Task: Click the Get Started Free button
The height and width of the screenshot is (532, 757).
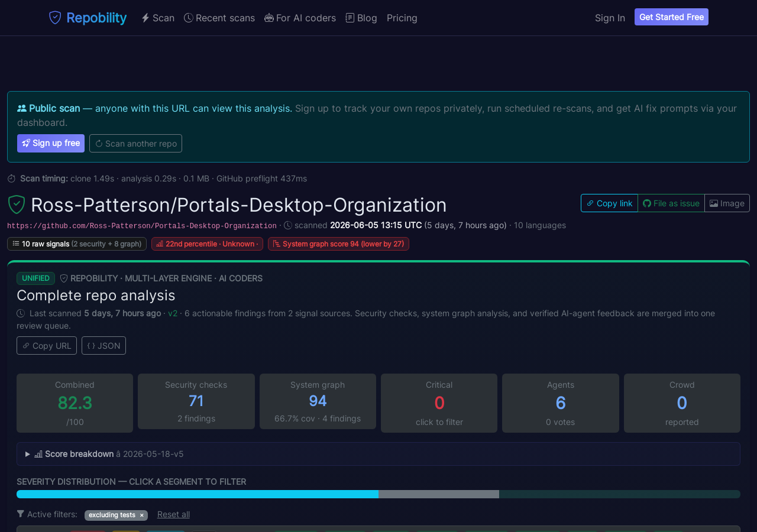Action: click(671, 17)
